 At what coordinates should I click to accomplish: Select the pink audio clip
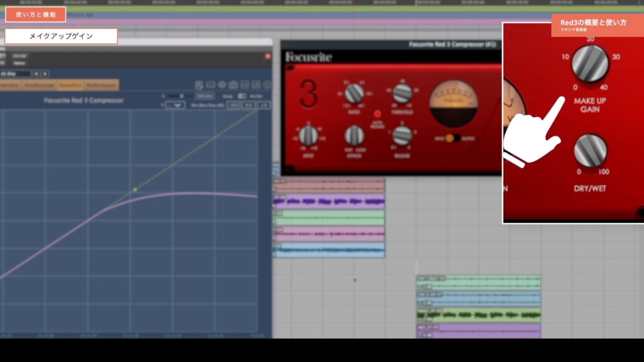tap(329, 234)
